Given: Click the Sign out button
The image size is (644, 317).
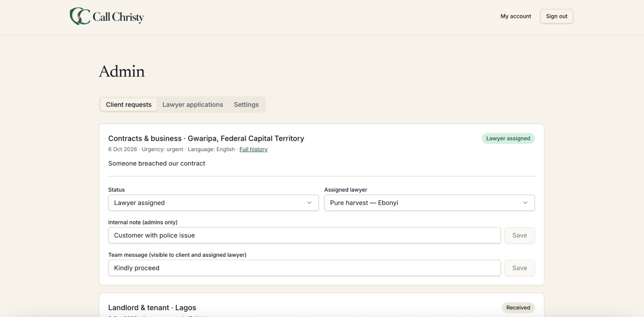Looking at the screenshot, I should coord(556,16).
